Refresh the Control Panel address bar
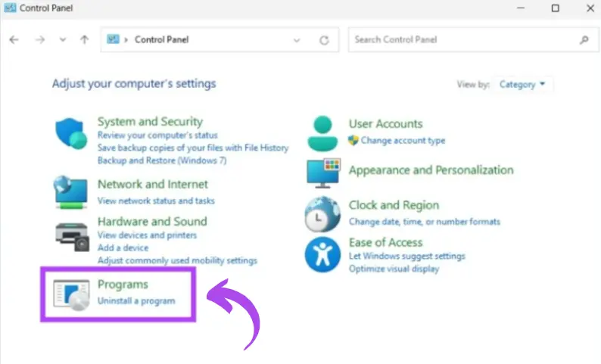 [x=324, y=40]
